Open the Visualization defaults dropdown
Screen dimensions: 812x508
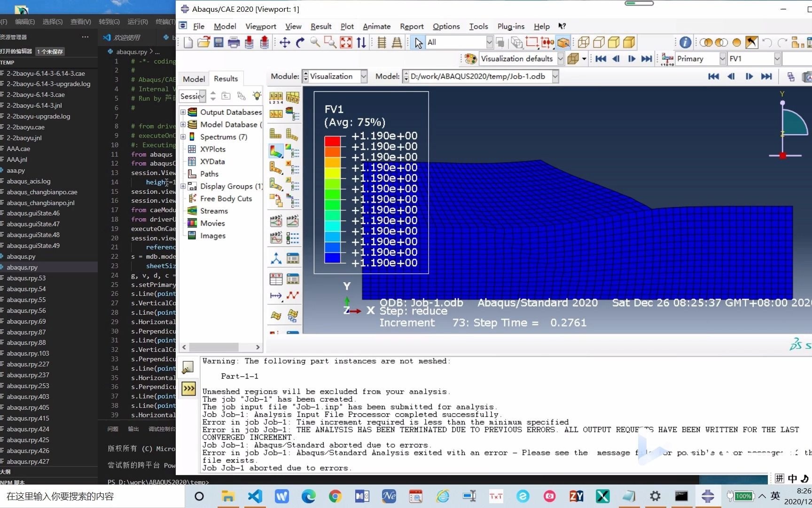click(x=561, y=59)
